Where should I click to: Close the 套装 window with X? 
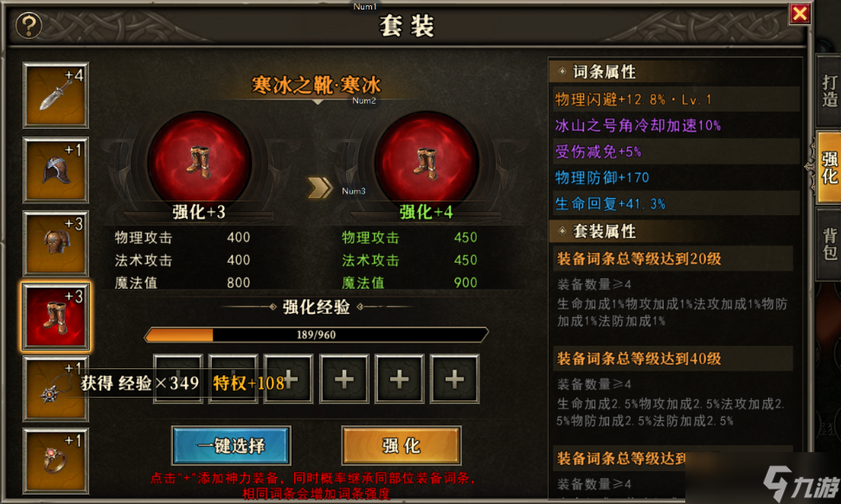tap(799, 14)
